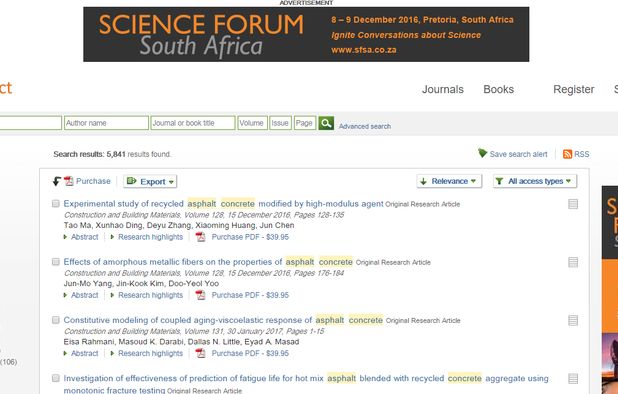
Task: Click Purchase PDF $39.95 for Tao Ma article
Action: point(250,237)
